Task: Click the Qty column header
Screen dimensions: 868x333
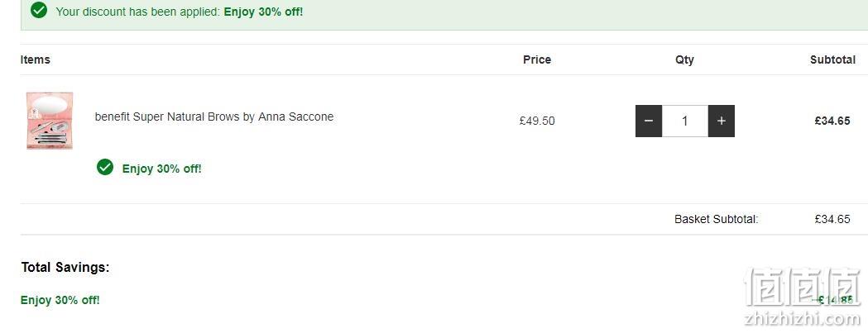Action: coord(685,59)
